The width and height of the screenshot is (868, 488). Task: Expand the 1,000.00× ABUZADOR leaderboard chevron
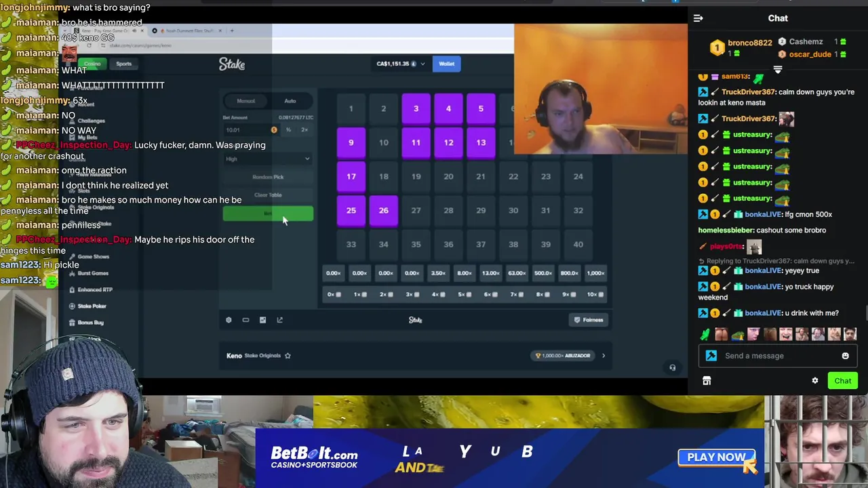click(603, 355)
